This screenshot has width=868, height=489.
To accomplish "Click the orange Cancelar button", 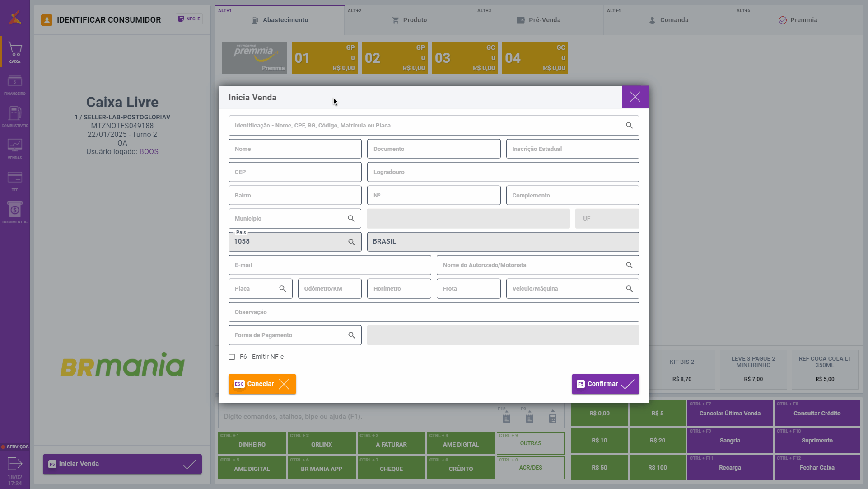I will 262,384.
